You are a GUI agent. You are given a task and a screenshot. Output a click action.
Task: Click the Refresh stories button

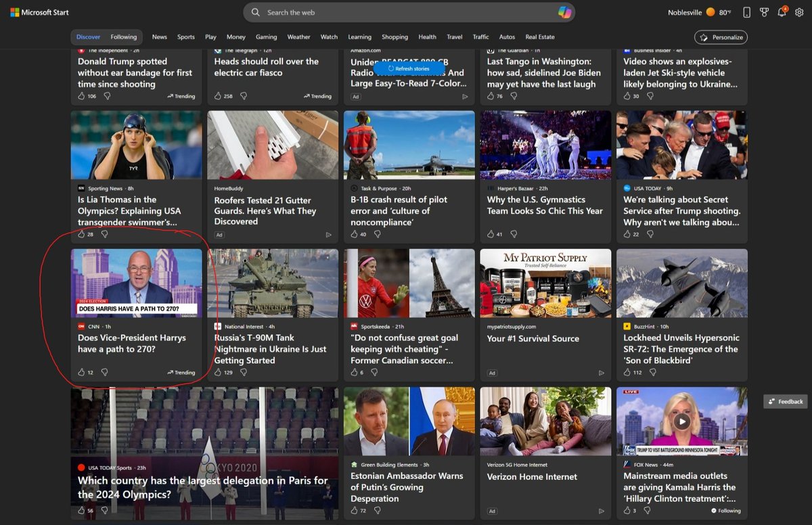click(408, 68)
